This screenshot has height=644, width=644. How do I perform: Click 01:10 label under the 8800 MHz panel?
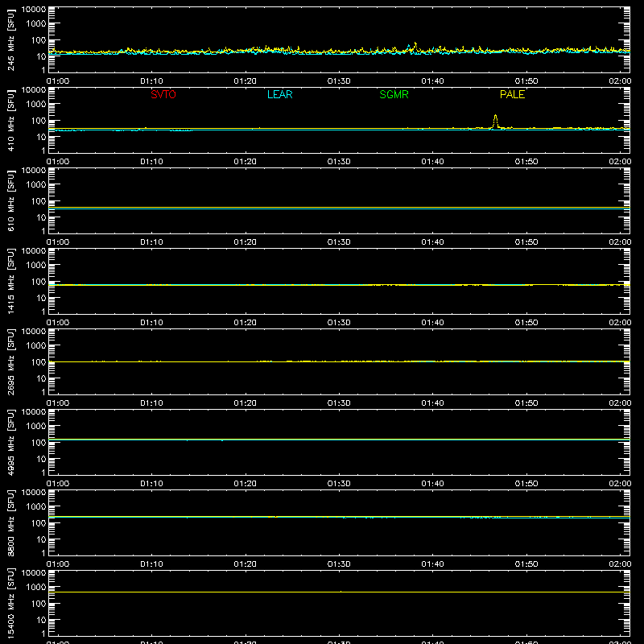(x=151, y=564)
